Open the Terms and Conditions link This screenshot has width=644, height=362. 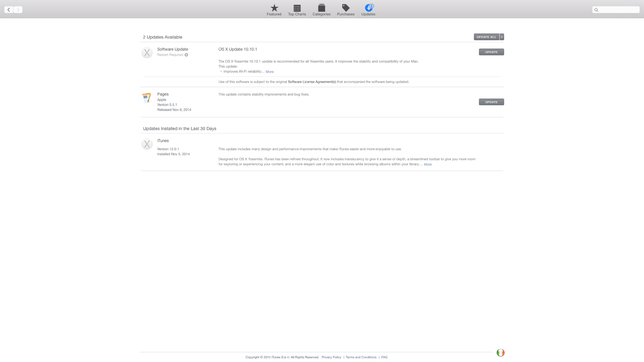coord(361,357)
